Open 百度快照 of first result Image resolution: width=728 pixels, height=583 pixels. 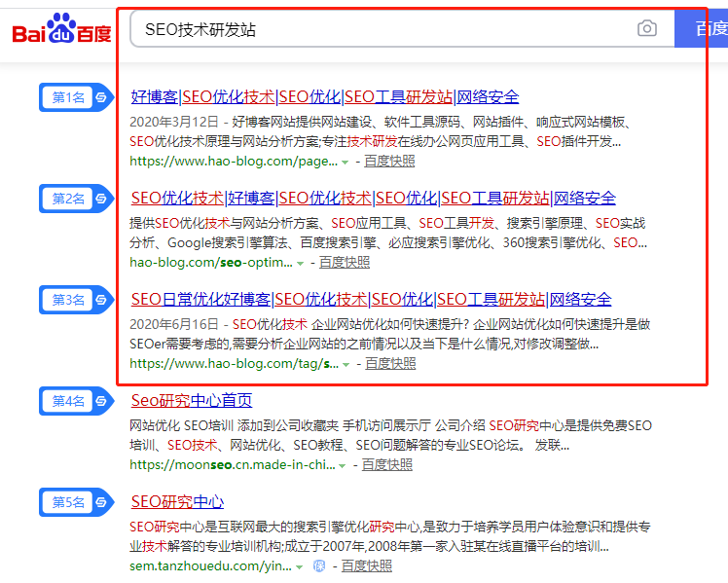coord(389,162)
